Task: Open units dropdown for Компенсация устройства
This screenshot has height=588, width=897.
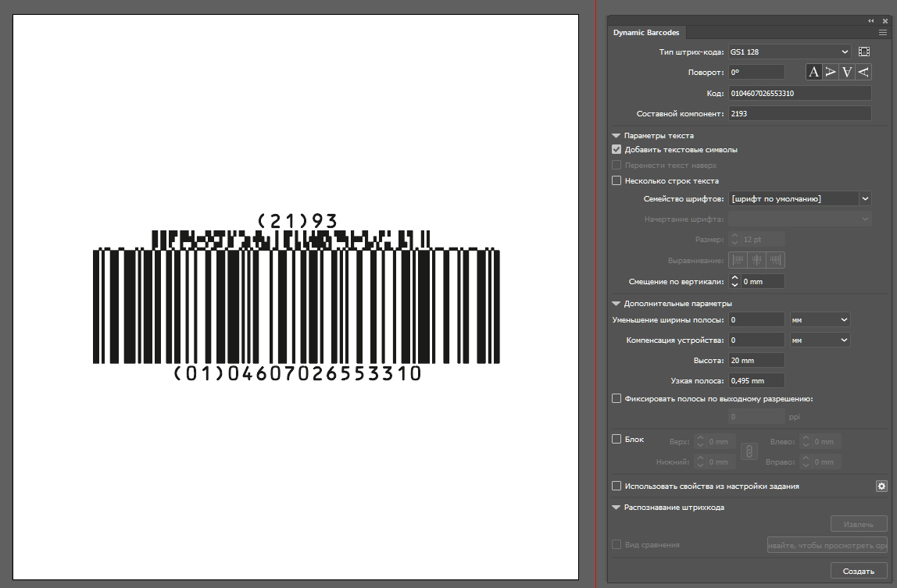Action: [820, 340]
